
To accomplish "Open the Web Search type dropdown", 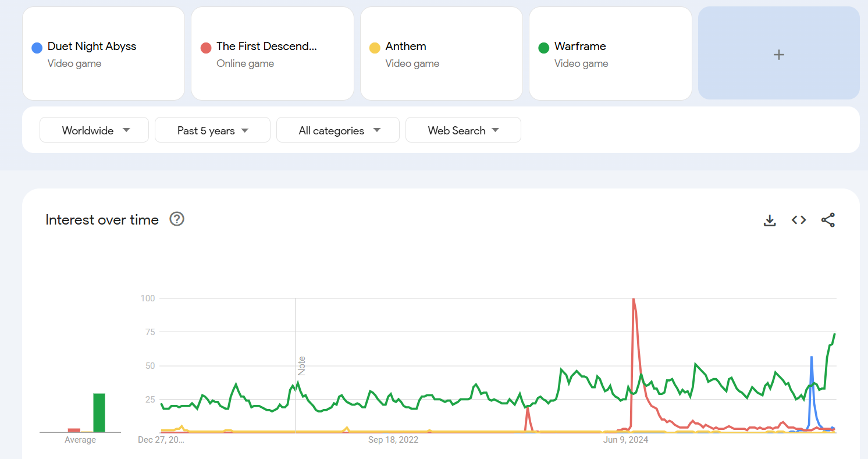I will [x=463, y=130].
